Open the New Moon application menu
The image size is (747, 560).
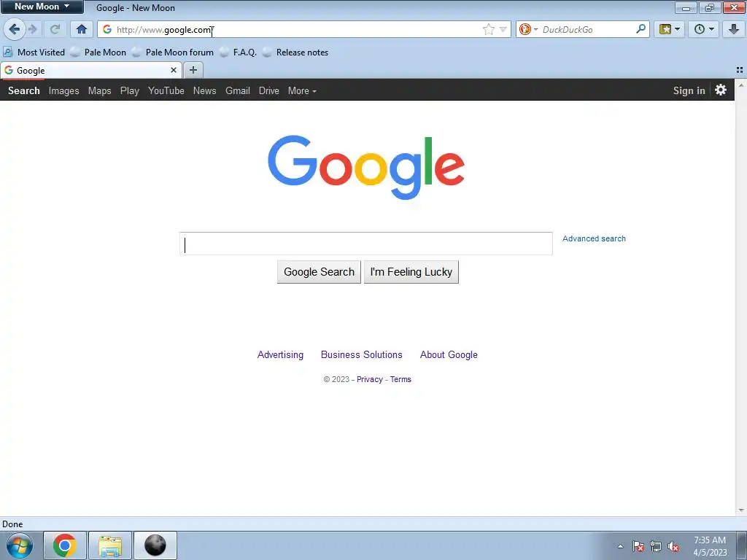42,7
